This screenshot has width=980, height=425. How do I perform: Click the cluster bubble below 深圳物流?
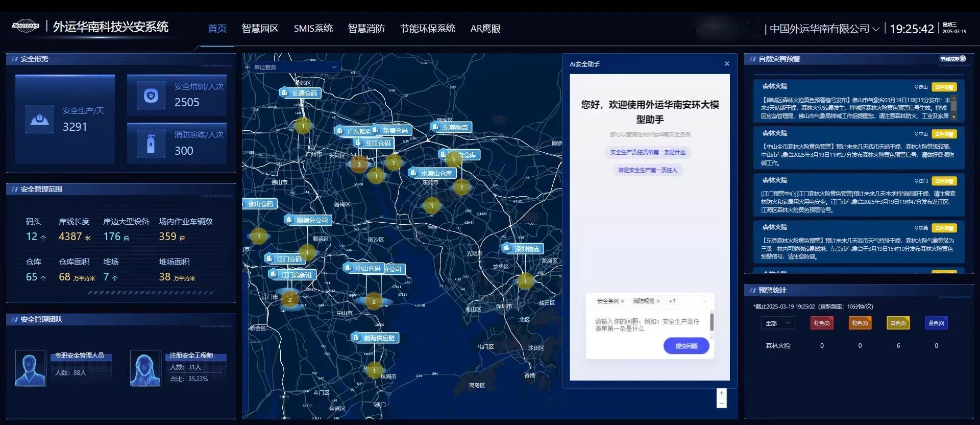coord(525,281)
